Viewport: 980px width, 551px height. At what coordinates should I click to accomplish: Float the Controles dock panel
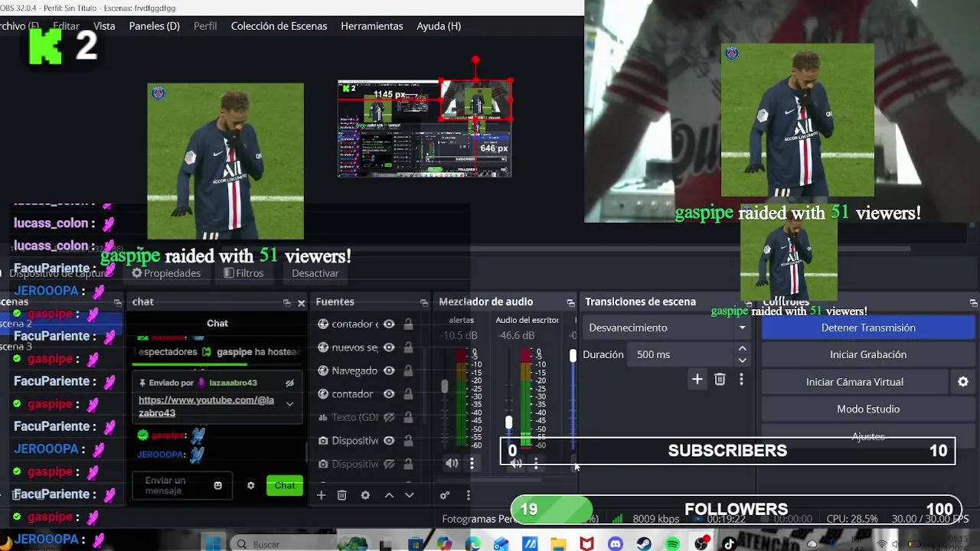click(x=973, y=302)
